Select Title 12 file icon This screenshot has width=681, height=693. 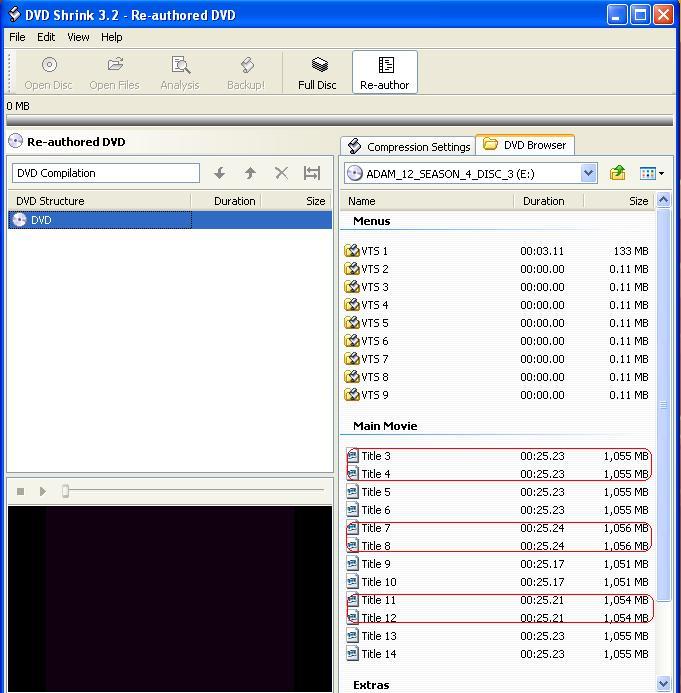tap(352, 618)
